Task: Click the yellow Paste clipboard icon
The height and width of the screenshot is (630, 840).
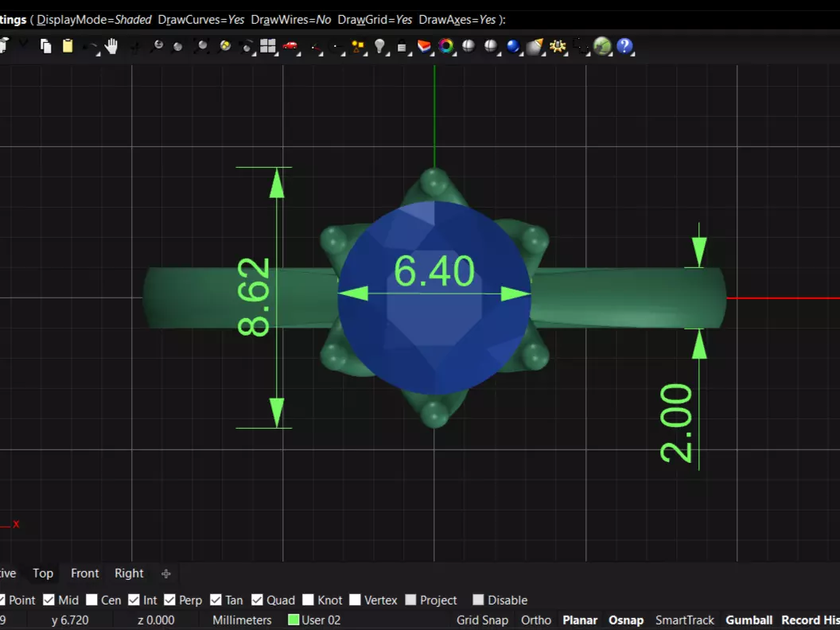Action: click(68, 46)
